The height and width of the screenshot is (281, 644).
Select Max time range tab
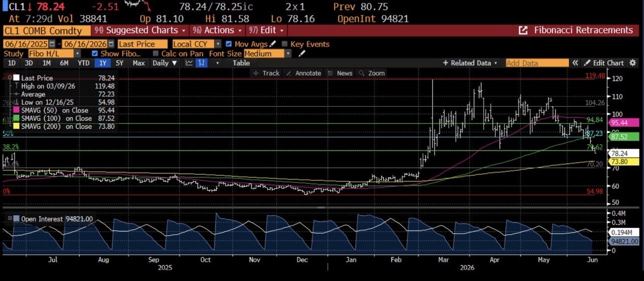coord(138,63)
